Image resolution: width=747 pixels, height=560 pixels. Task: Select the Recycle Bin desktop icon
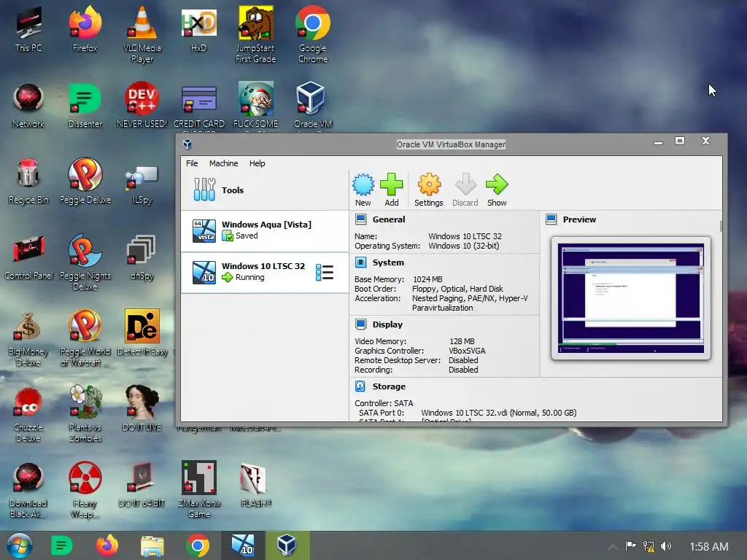click(x=28, y=182)
